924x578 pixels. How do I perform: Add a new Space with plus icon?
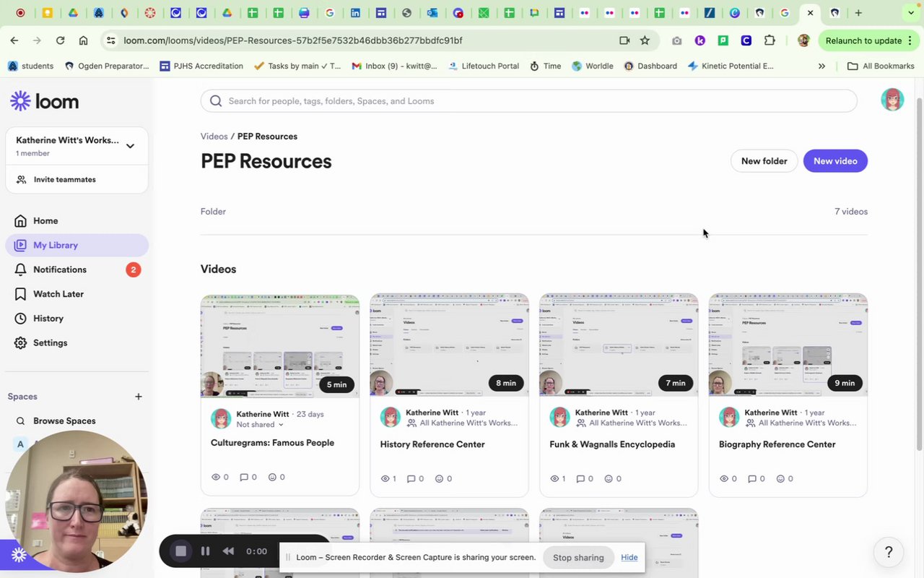pos(139,397)
